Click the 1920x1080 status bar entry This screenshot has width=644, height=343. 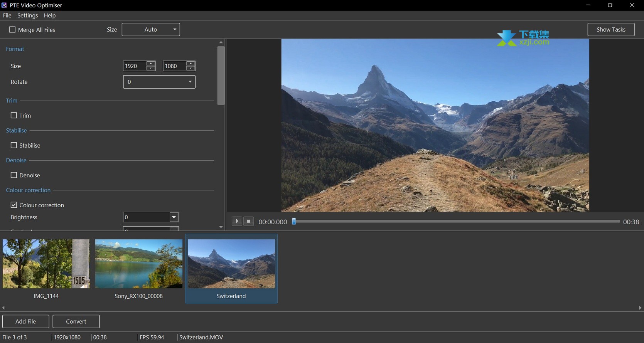coord(67,337)
